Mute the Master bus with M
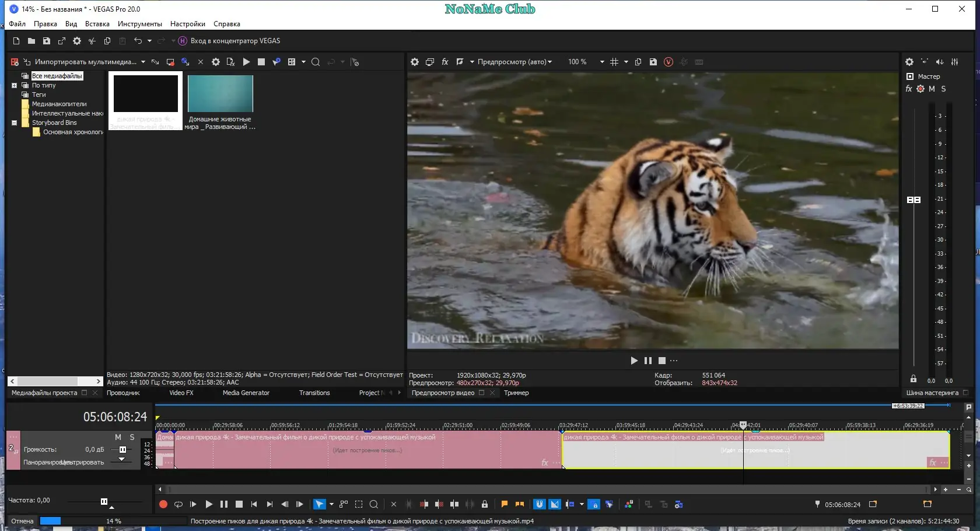Image resolution: width=980 pixels, height=531 pixels. [932, 89]
